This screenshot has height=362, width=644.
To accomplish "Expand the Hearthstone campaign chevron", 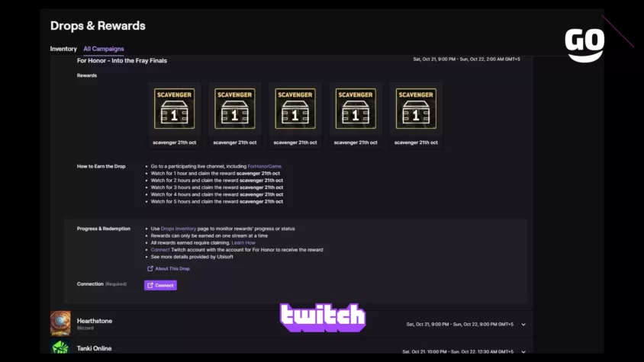I will coord(523,324).
